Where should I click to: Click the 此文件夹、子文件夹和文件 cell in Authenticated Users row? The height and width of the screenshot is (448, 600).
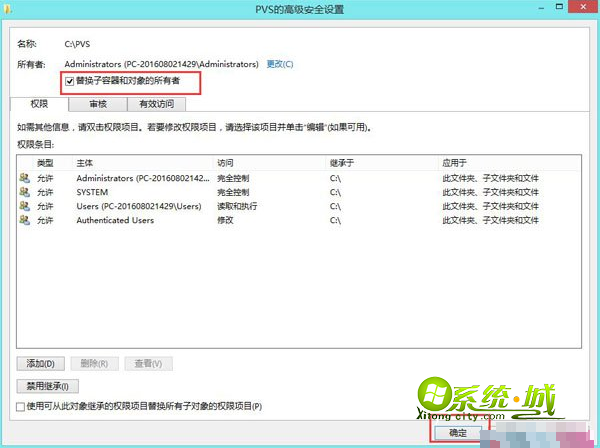(x=490, y=220)
